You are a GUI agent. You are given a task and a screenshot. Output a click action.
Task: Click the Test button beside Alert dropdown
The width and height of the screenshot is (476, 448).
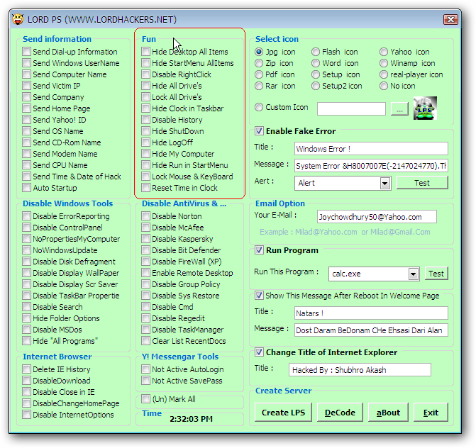click(x=421, y=183)
